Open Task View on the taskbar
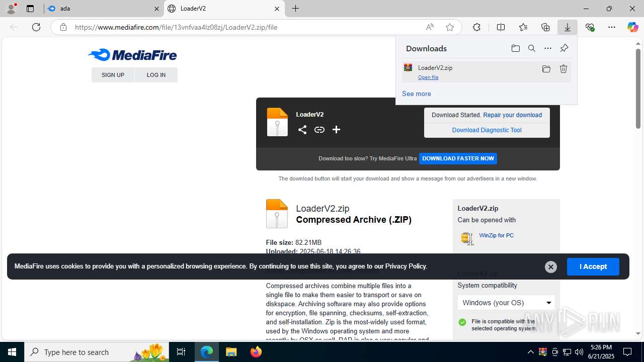This screenshot has width=644, height=362. 181,352
